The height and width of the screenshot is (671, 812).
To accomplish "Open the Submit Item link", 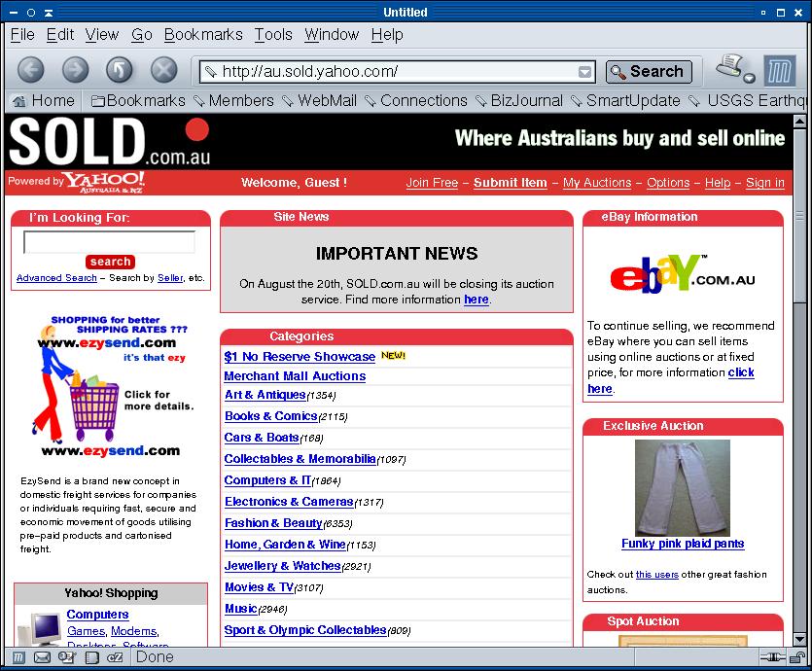I will pos(511,182).
